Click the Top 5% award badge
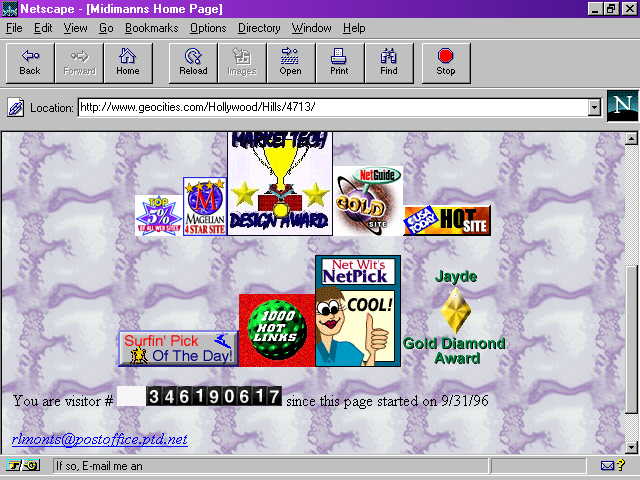The image size is (640, 480). coord(159,215)
